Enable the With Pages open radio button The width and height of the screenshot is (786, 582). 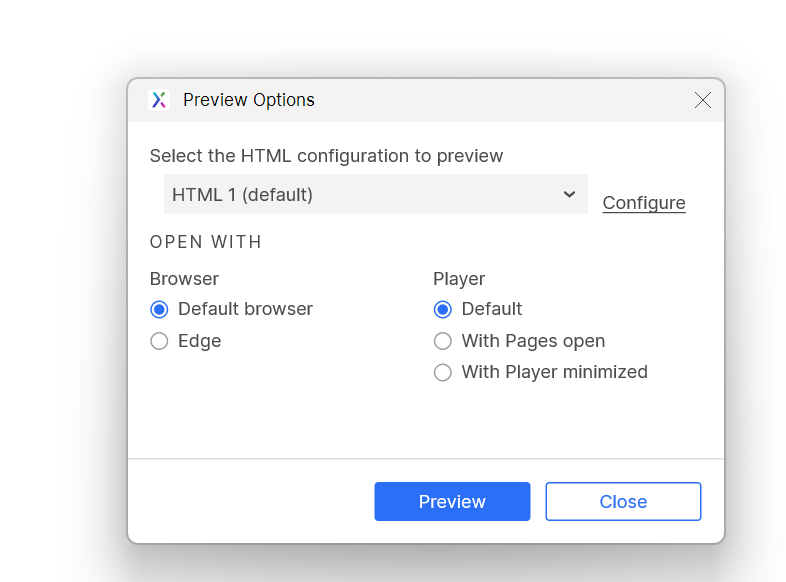(x=442, y=341)
